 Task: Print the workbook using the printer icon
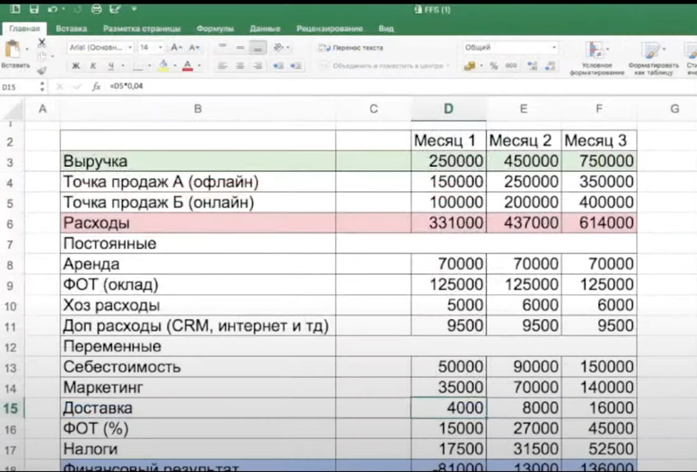(96, 9)
